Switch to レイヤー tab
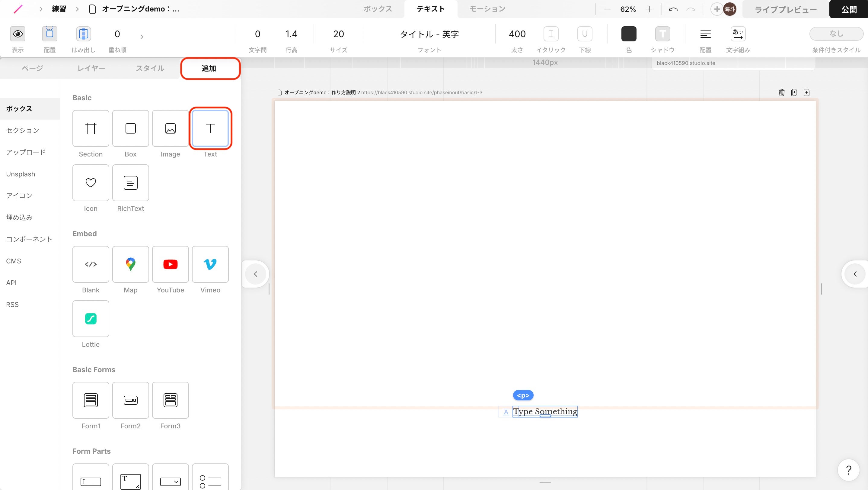 tap(91, 69)
